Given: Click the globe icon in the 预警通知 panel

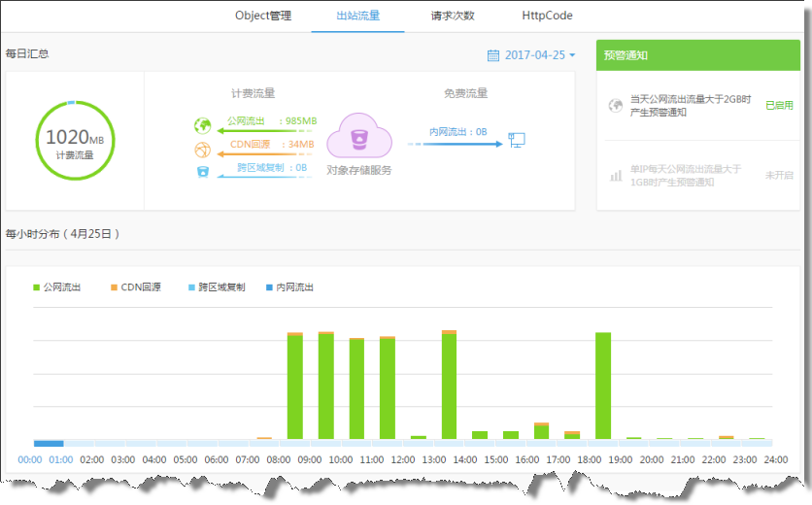Looking at the screenshot, I should (x=615, y=105).
